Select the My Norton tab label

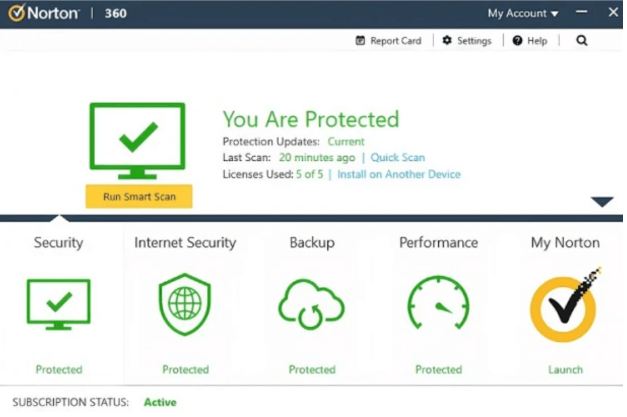pos(565,243)
